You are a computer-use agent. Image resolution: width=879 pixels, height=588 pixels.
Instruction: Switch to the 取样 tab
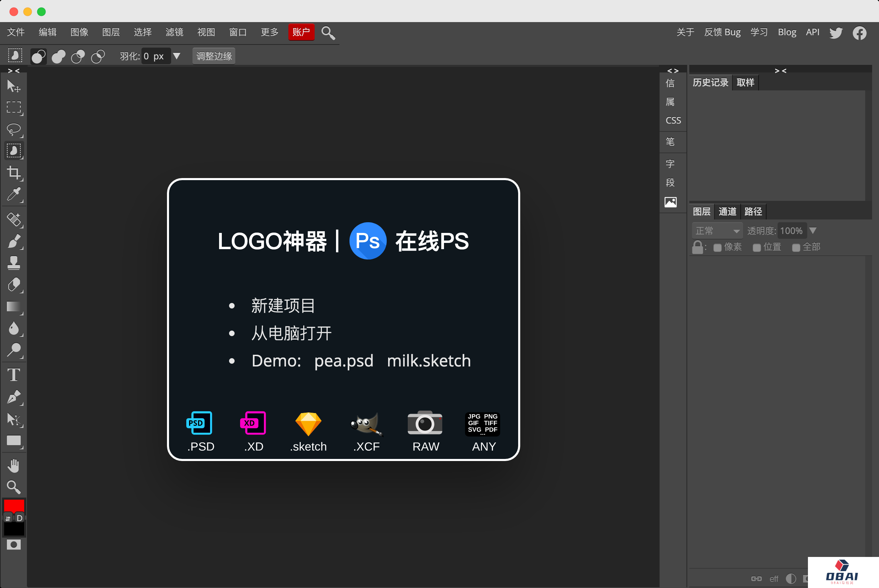pyautogui.click(x=745, y=82)
